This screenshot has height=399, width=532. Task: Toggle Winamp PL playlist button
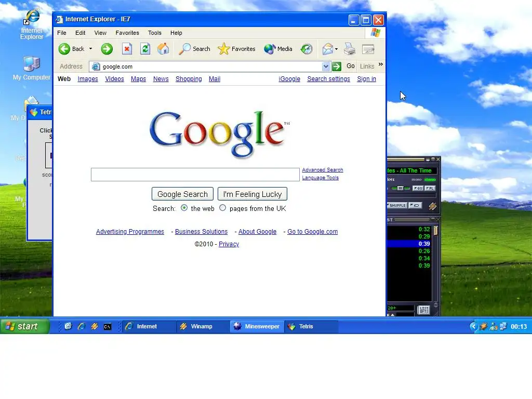pyautogui.click(x=430, y=188)
